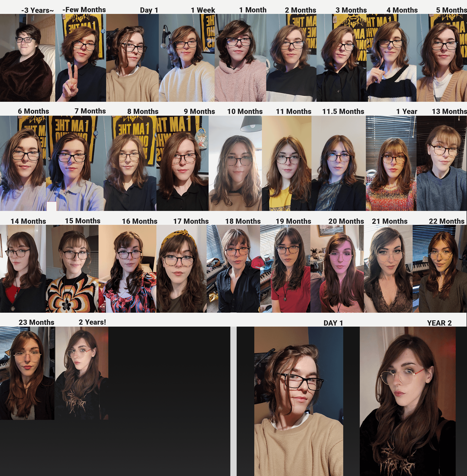The width and height of the screenshot is (467, 476).
Task: Select the first-row Day 1 photo
Action: tap(132, 58)
